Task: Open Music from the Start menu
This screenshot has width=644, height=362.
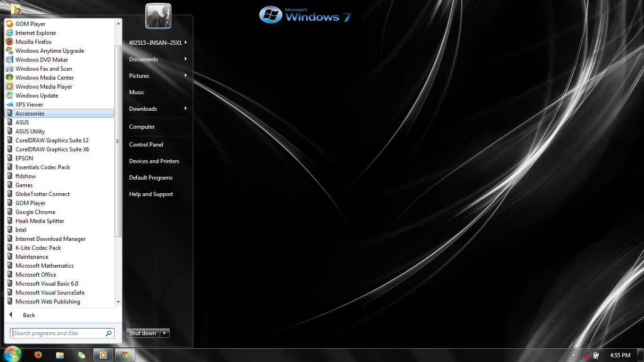Action: pos(158,92)
